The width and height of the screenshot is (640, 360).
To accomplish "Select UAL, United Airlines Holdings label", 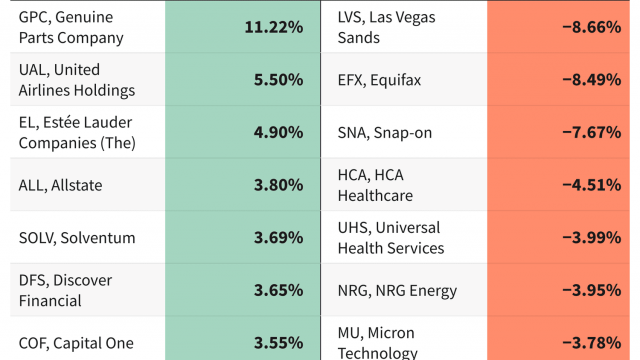I will click(77, 80).
